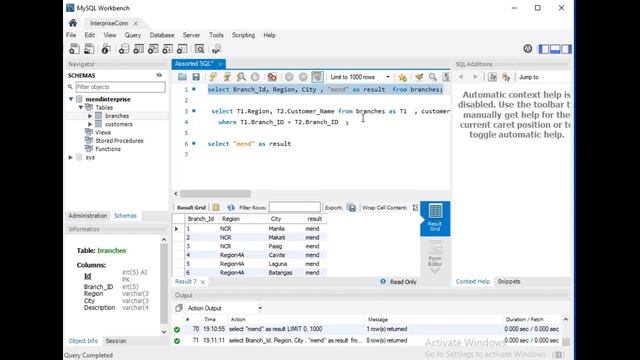Click the Workbench preferences gear icon

pyautogui.click(x=528, y=49)
